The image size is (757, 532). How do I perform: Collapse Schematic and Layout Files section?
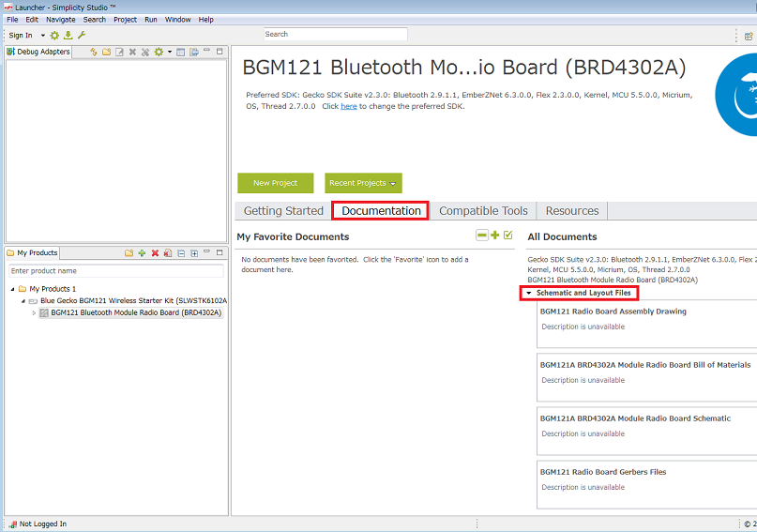[x=529, y=293]
